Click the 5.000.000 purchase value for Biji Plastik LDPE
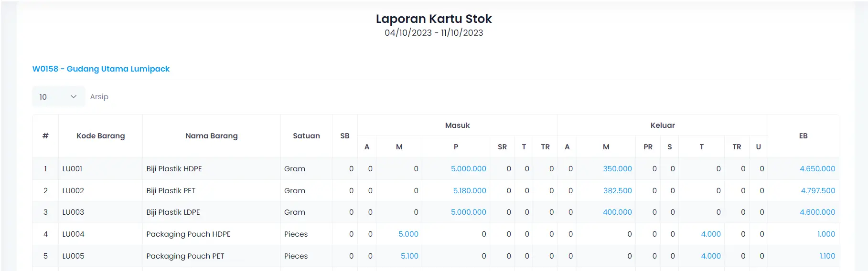This screenshot has width=868, height=271. click(468, 212)
